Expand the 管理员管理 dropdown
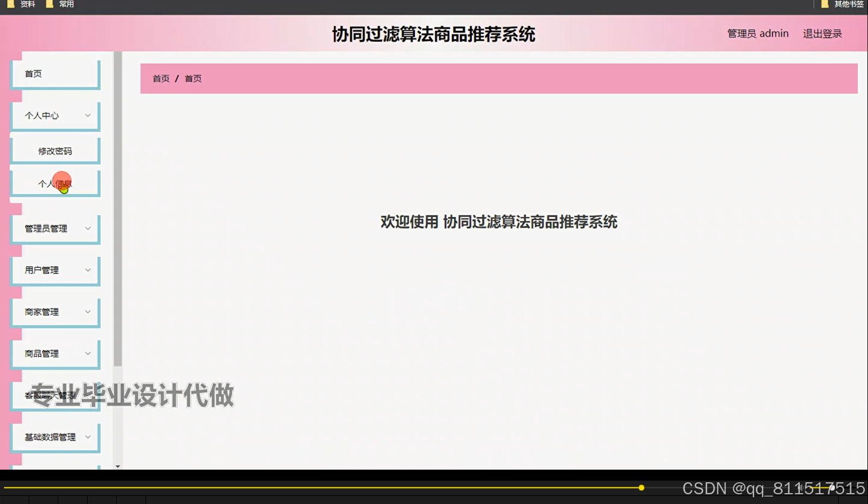Viewport: 868px width, 504px height. (x=88, y=228)
